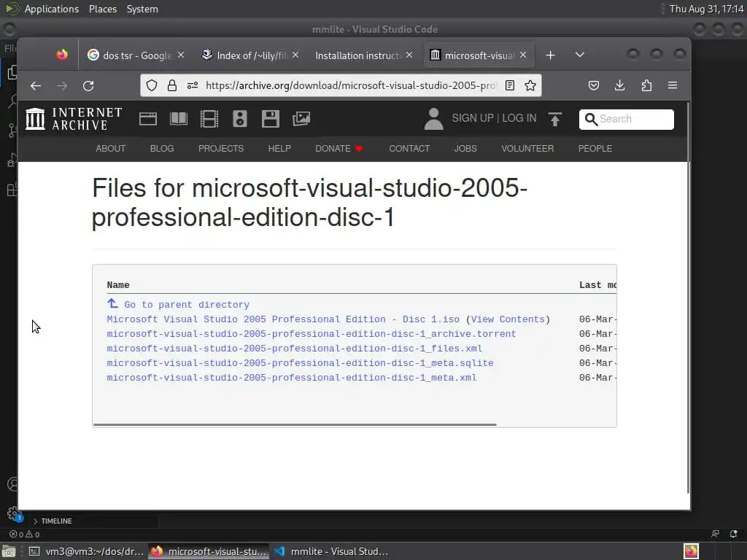
Task: Open VS Code errors and warnings status
Action: point(25,534)
